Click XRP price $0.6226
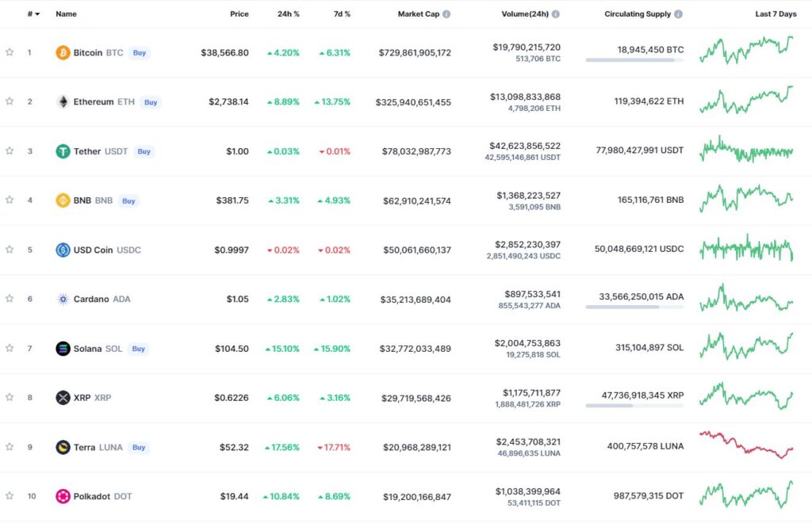The width and height of the screenshot is (812, 527). coord(232,398)
